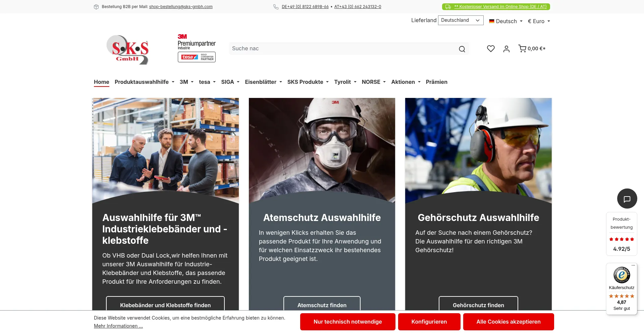
Task: Click the 3M Premiumpartner tesa badge
Action: click(197, 48)
